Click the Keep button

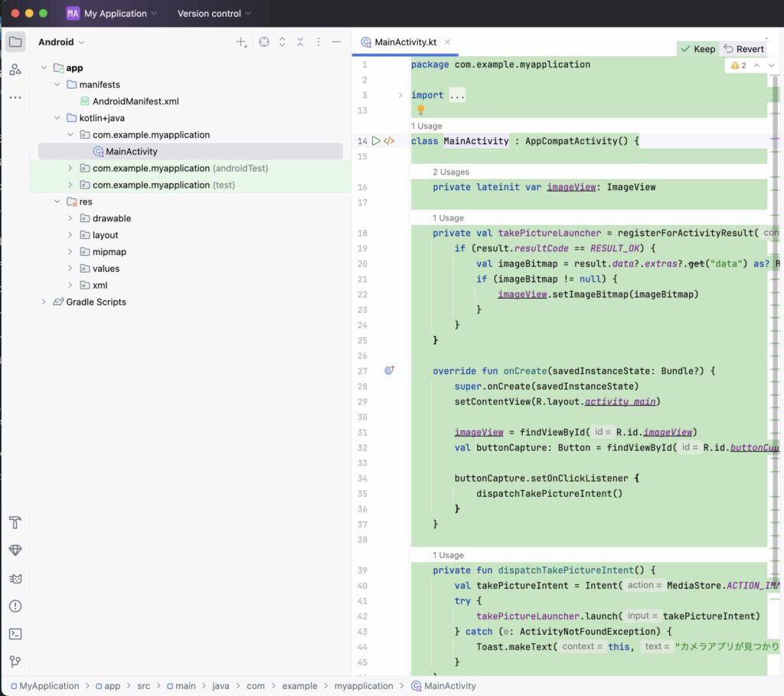pos(697,49)
